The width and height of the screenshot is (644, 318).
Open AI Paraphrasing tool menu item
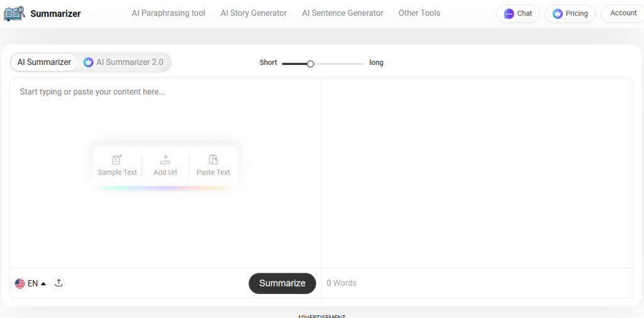click(169, 13)
